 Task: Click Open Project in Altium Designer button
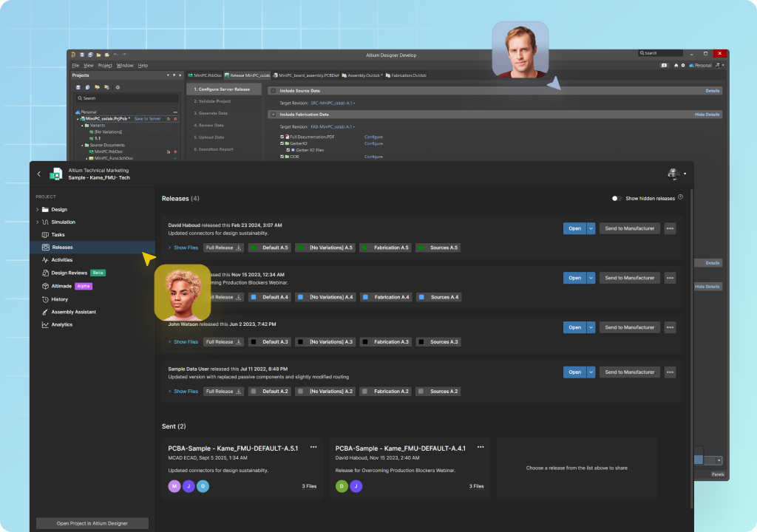(x=92, y=523)
